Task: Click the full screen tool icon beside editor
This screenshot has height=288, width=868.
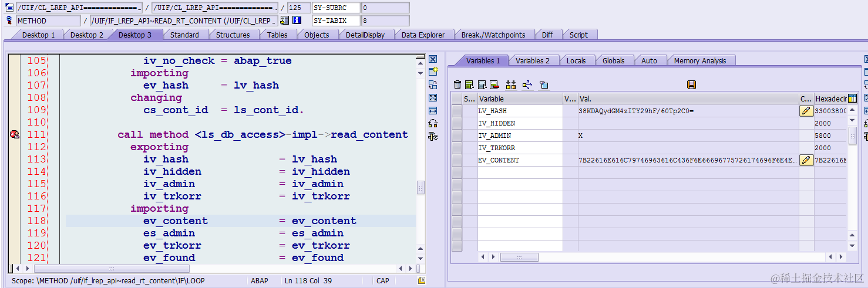Action: click(433, 98)
